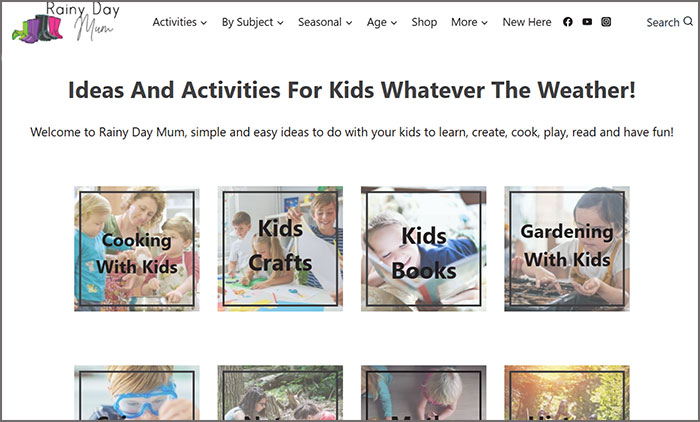Expand the Activities dropdown menu

180,22
